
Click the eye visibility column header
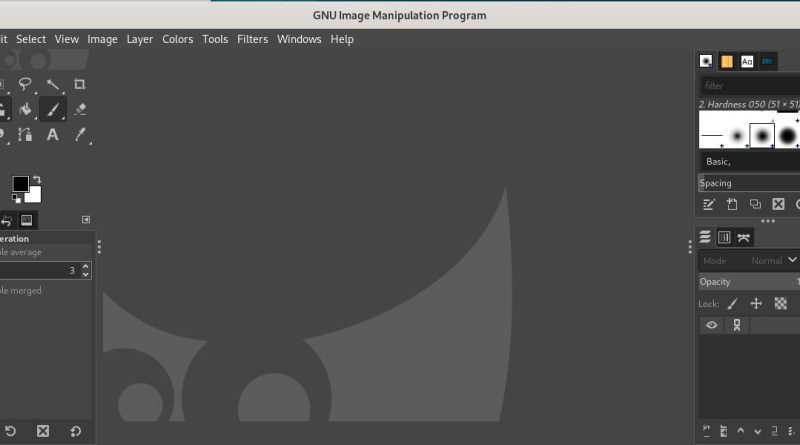712,325
